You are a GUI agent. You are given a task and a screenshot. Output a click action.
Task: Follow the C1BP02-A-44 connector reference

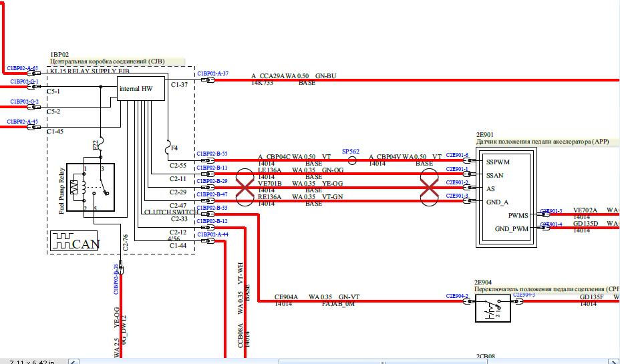[212, 234]
